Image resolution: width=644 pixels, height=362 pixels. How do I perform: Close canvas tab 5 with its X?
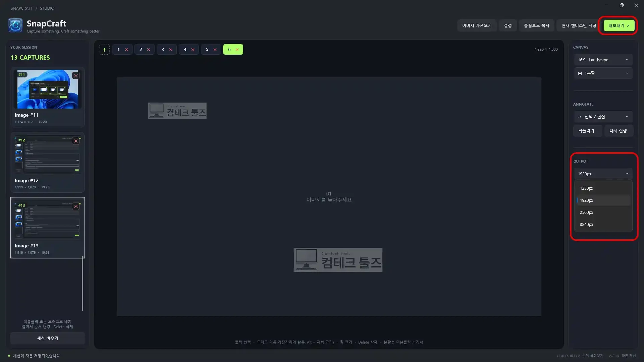point(215,50)
